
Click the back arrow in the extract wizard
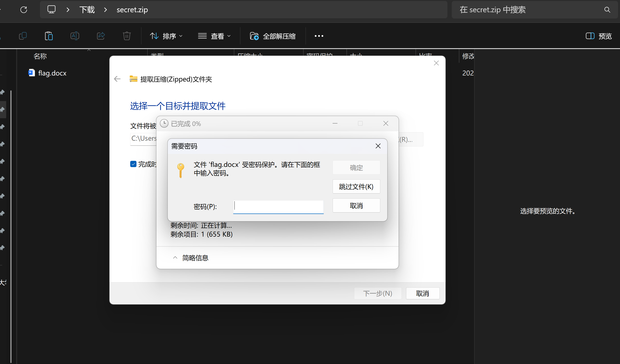point(117,79)
